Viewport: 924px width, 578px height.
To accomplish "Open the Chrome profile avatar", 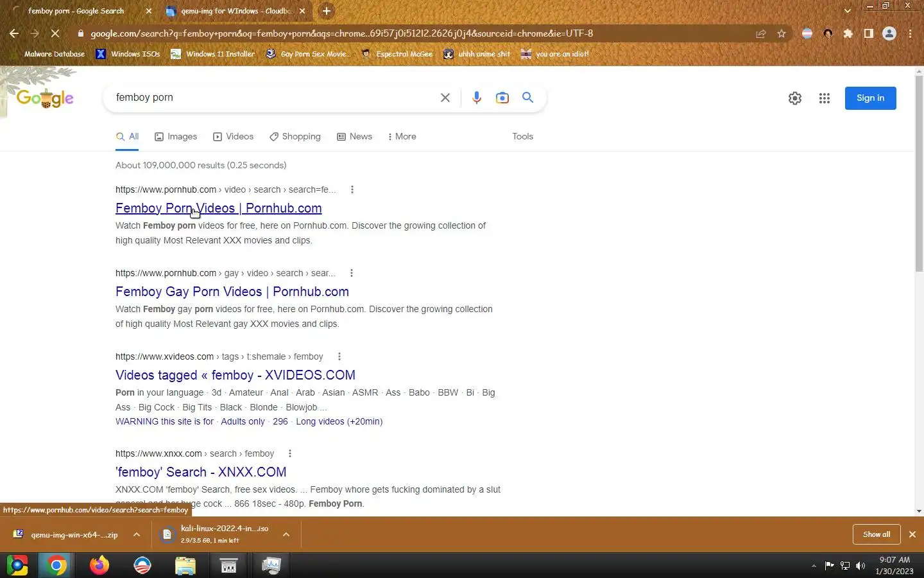I will [889, 33].
